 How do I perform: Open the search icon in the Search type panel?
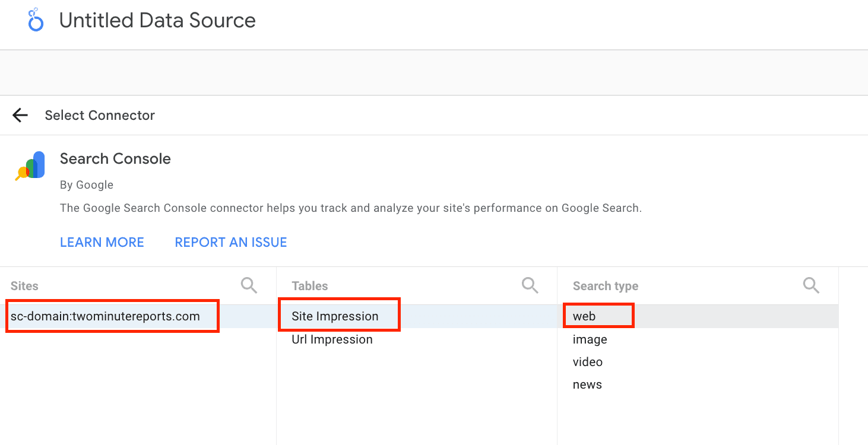(811, 285)
